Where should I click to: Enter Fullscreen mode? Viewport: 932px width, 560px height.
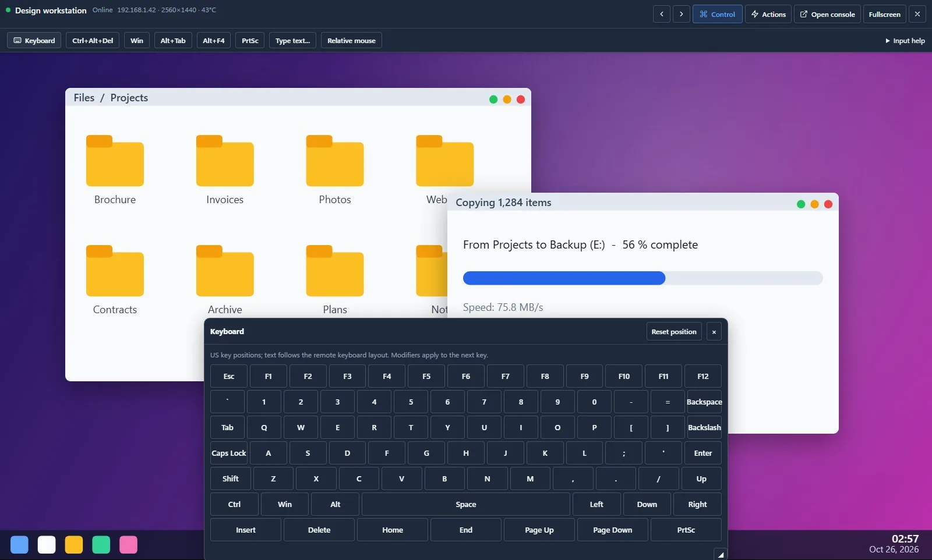[885, 14]
